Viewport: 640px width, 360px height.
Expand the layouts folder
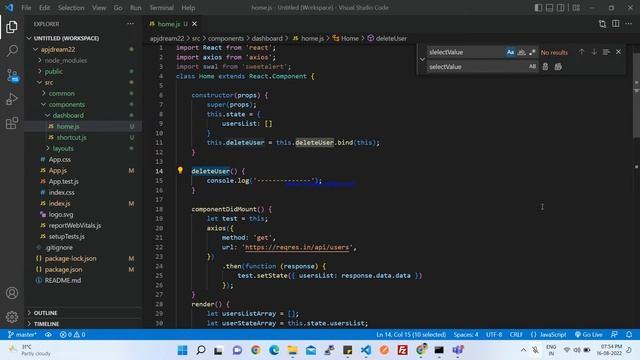(x=48, y=149)
